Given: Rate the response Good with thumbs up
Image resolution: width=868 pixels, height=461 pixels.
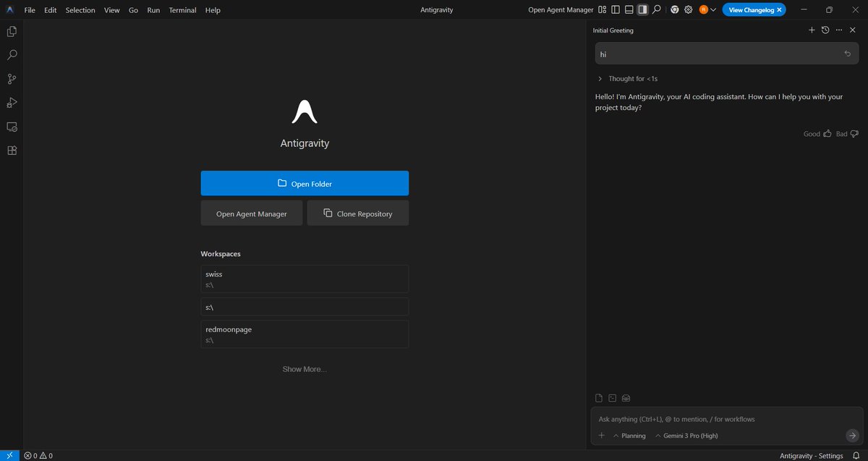Looking at the screenshot, I should [x=817, y=134].
